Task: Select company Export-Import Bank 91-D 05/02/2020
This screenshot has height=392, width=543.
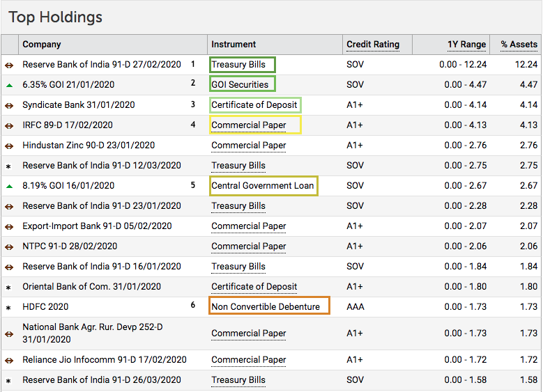Action: pos(97,226)
